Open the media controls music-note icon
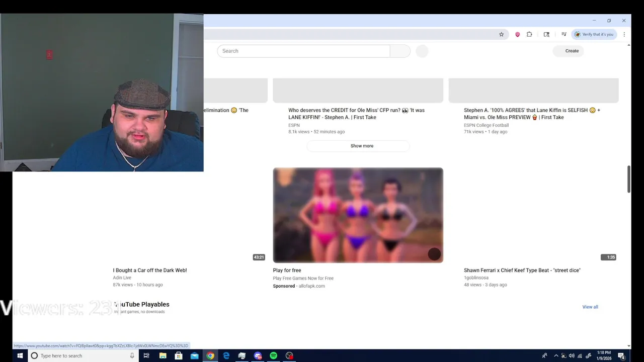This screenshot has width=644, height=362. click(564, 34)
